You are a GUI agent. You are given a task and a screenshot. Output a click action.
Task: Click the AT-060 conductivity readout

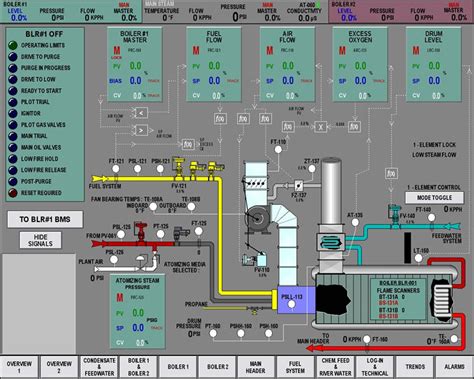pyautogui.click(x=307, y=18)
